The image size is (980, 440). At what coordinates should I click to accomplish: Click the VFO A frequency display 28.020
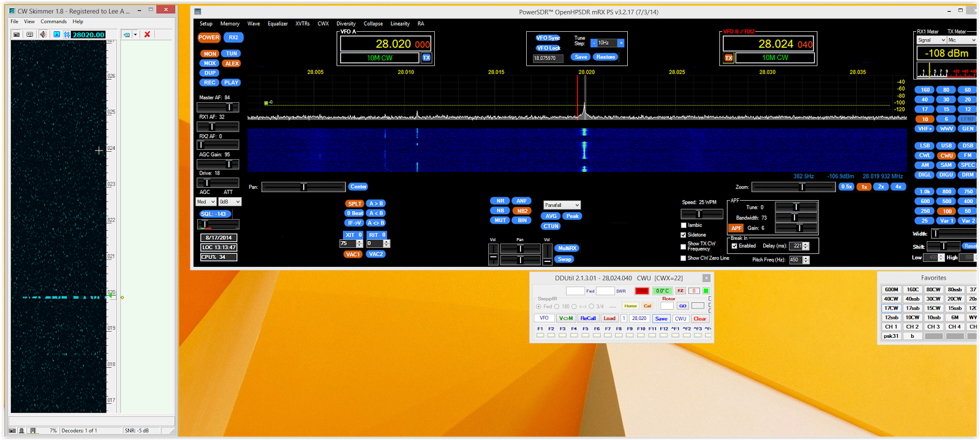click(386, 44)
